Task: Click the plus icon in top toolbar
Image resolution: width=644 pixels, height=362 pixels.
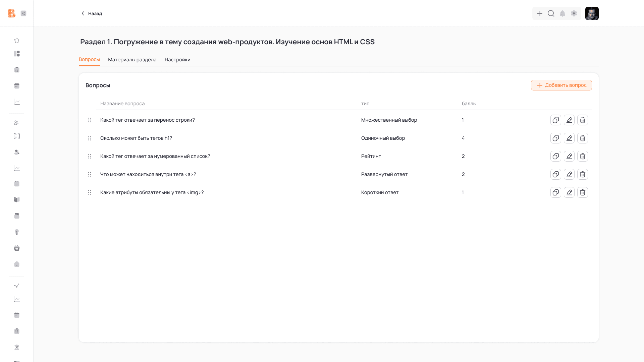Action: pos(540,13)
